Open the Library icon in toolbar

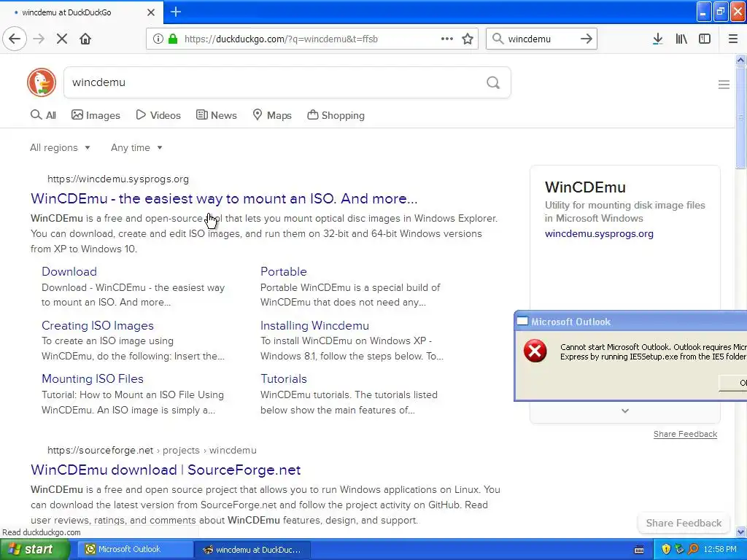point(681,39)
